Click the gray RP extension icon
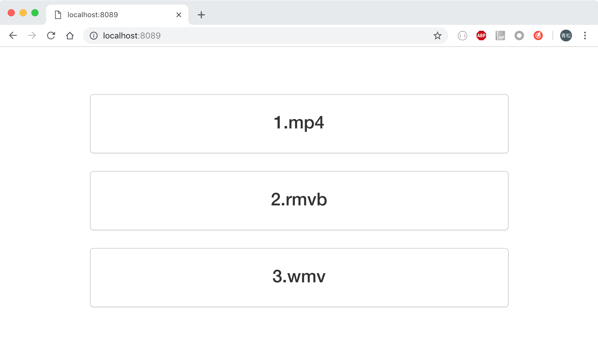Screen dimensions: 598x364 click(500, 36)
